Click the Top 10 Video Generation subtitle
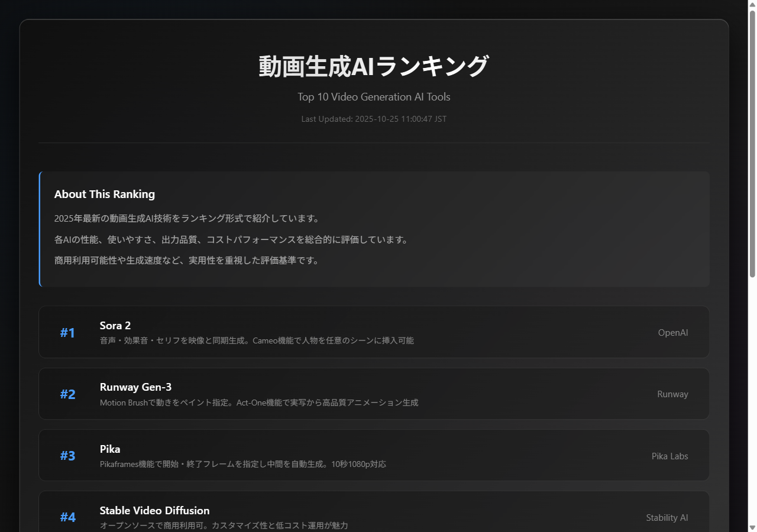 (374, 97)
